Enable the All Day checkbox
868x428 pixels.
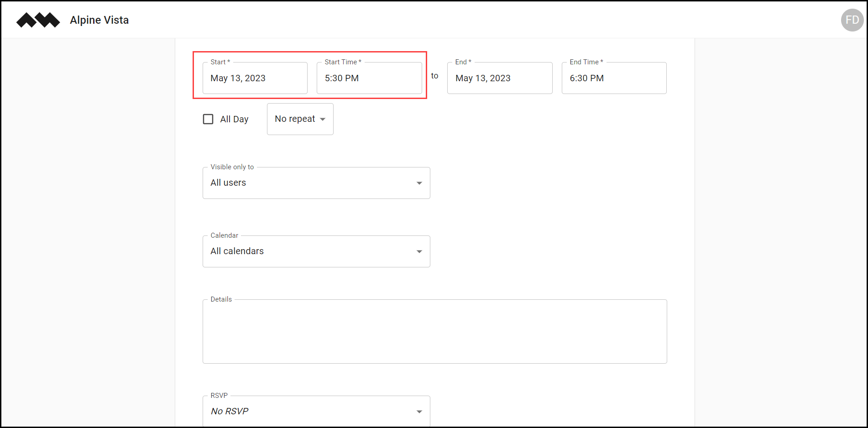tap(208, 119)
